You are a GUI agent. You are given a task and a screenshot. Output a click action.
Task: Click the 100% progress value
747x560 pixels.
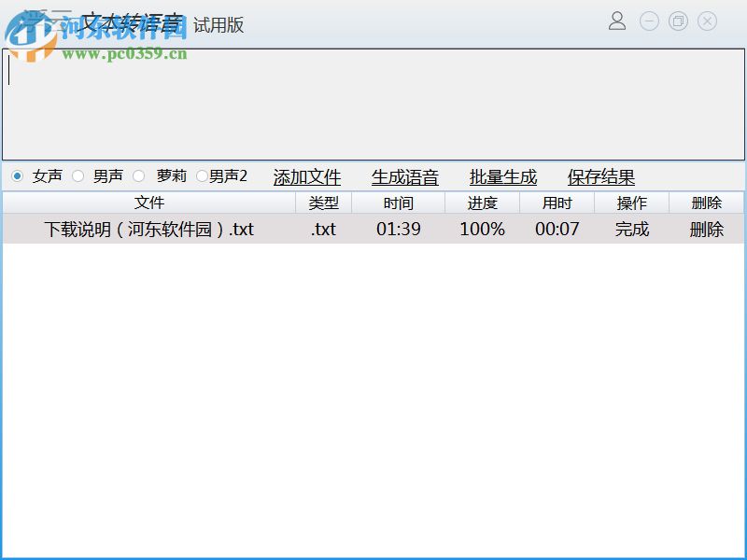[481, 229]
